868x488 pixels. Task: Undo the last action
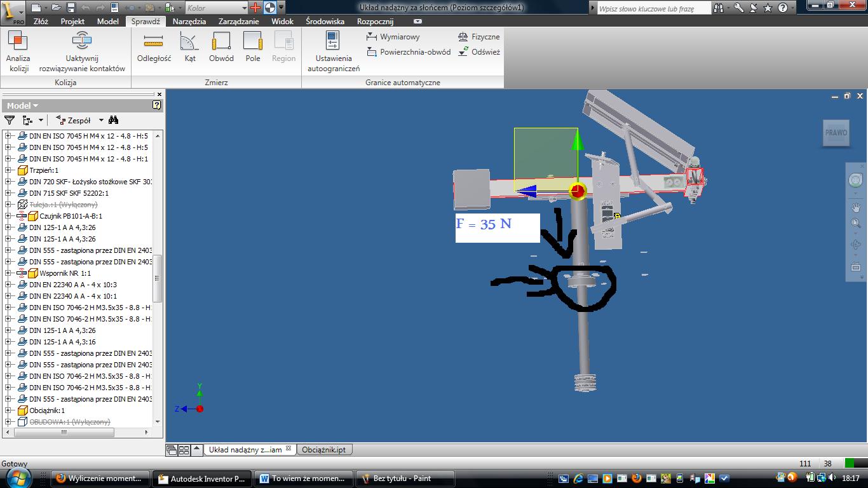pyautogui.click(x=86, y=8)
